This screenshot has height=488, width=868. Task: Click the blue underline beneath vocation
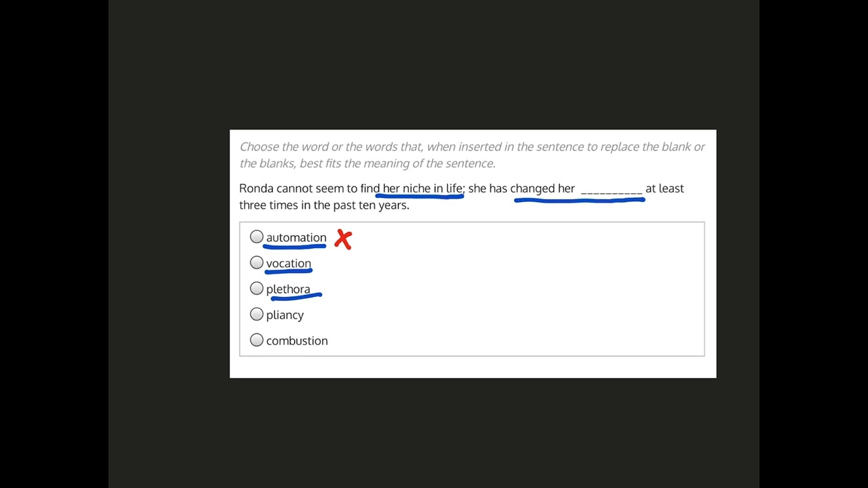(288, 272)
